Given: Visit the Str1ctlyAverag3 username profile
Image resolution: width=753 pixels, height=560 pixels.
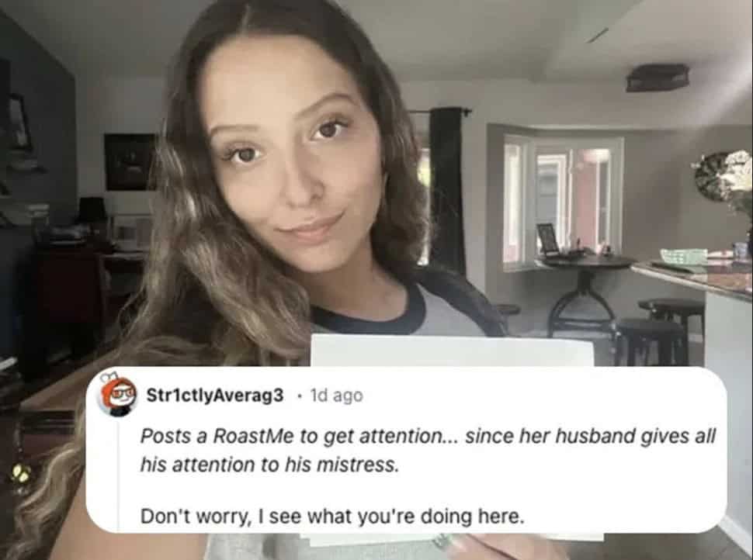Looking at the screenshot, I should [x=215, y=396].
